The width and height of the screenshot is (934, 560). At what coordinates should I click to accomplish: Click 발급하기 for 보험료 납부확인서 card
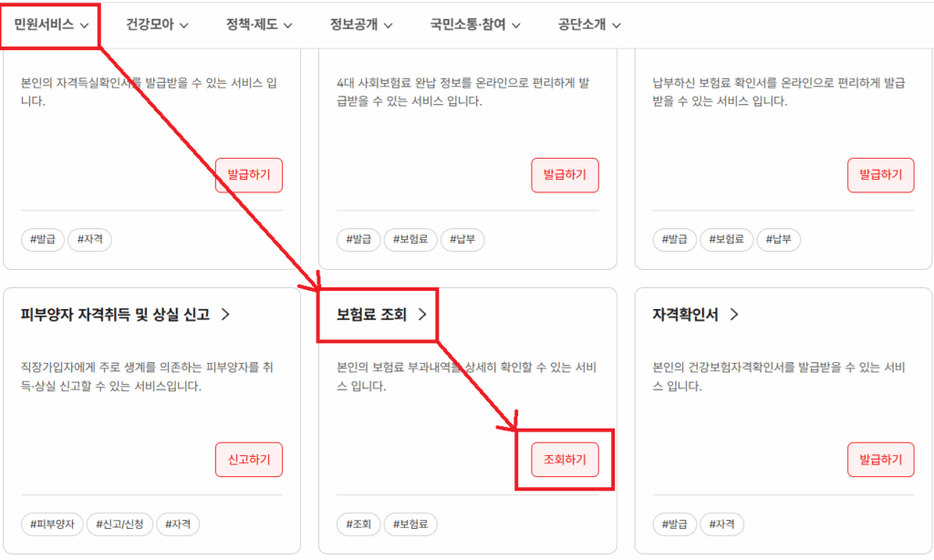pos(880,175)
